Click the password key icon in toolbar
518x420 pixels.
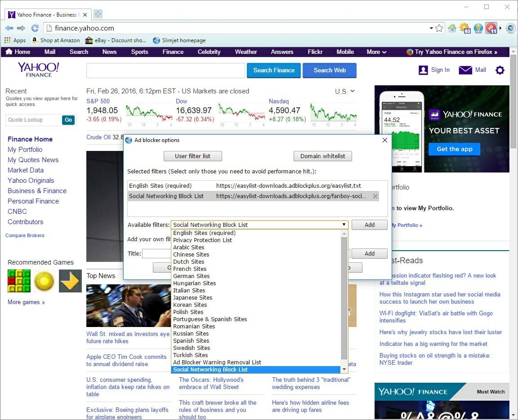[478, 28]
